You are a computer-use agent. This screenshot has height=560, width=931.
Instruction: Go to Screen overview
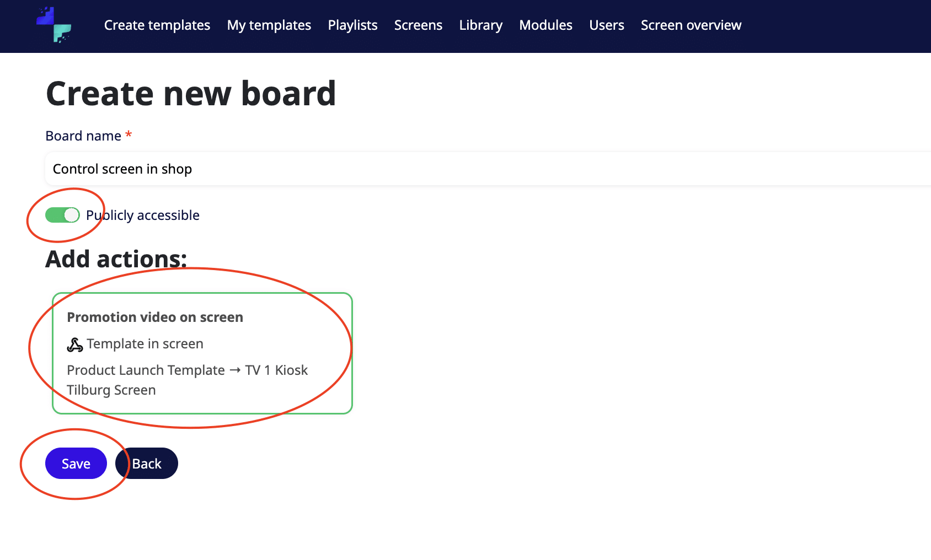691,25
